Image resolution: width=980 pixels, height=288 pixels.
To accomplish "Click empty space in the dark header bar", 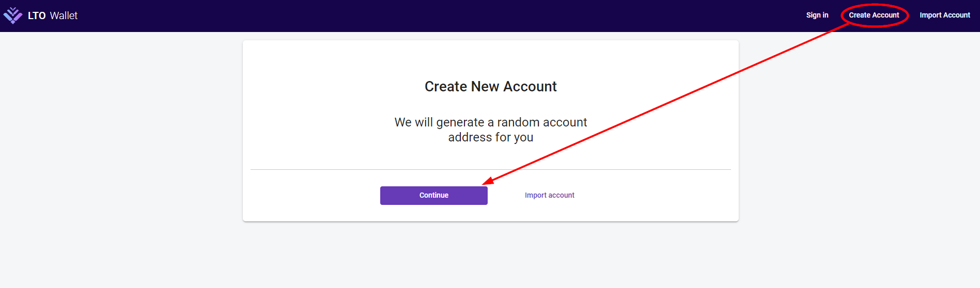I will [x=413, y=15].
